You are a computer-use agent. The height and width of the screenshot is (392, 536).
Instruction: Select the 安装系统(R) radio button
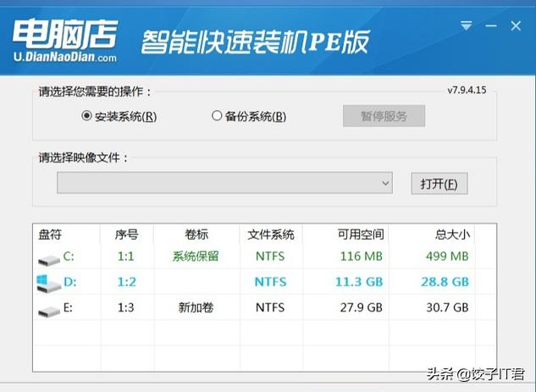(x=86, y=116)
